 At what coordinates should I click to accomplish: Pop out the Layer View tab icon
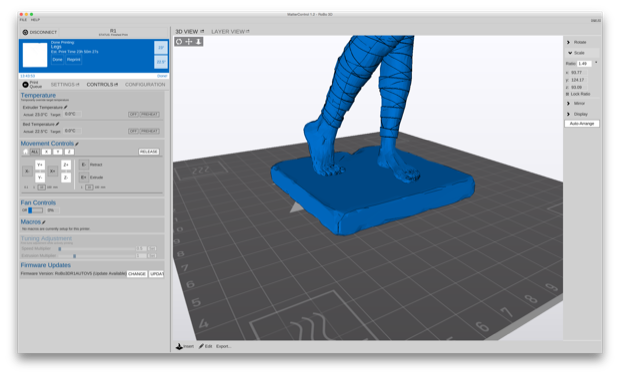pyautogui.click(x=248, y=31)
